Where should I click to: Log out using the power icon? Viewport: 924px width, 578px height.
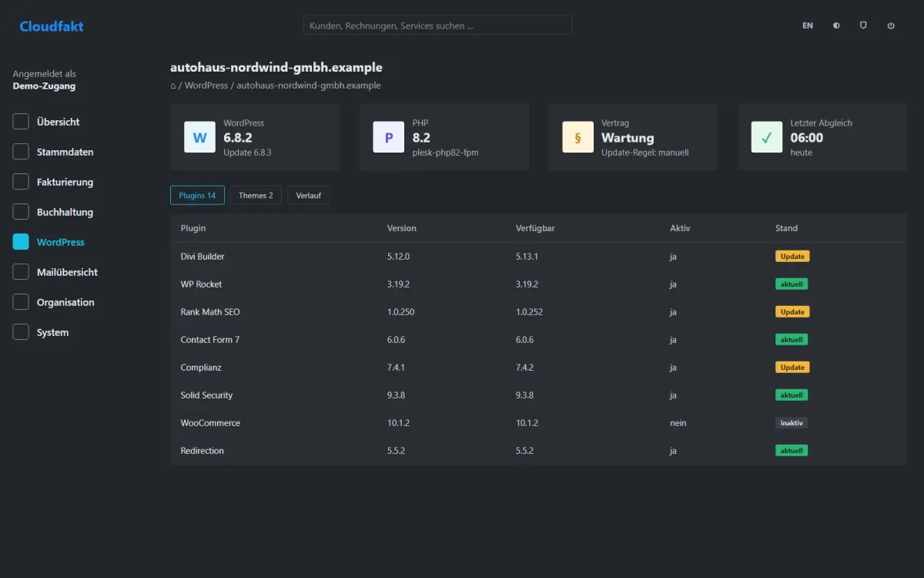[x=891, y=25]
